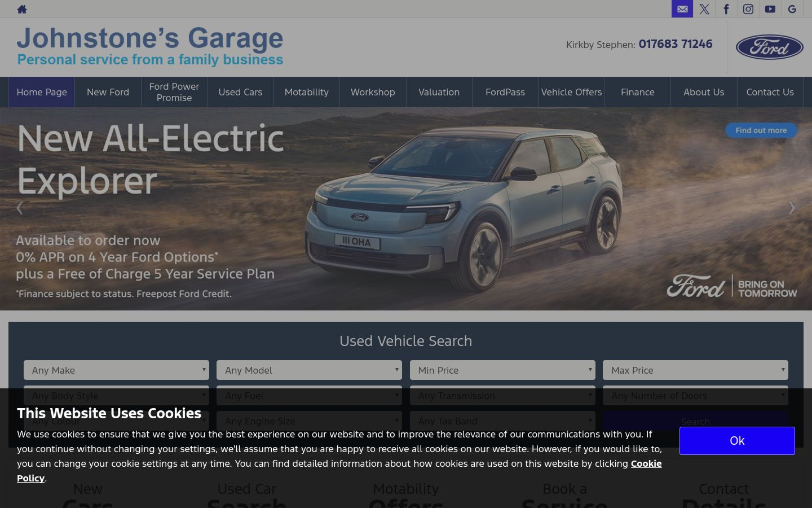Expand the Any Engine Size dropdown
Image resolution: width=812 pixels, height=508 pixels.
click(x=309, y=421)
